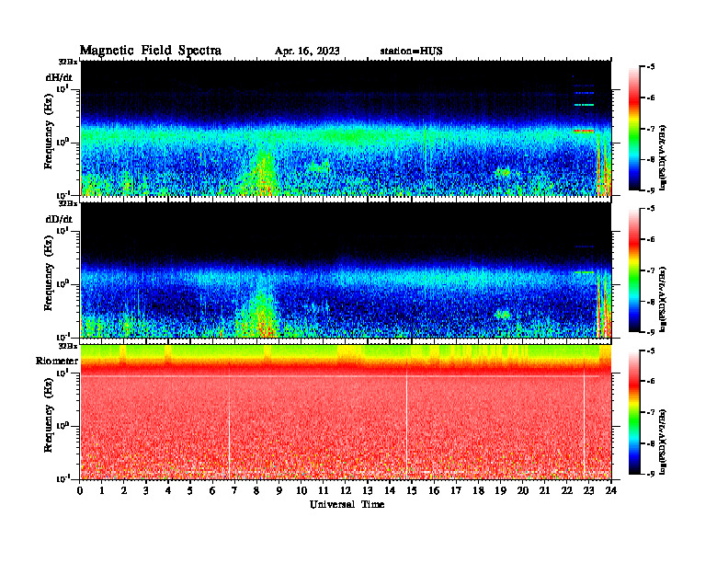This screenshot has width=728, height=563.
Task: Click the hour 14 tick label
Action: (390, 490)
